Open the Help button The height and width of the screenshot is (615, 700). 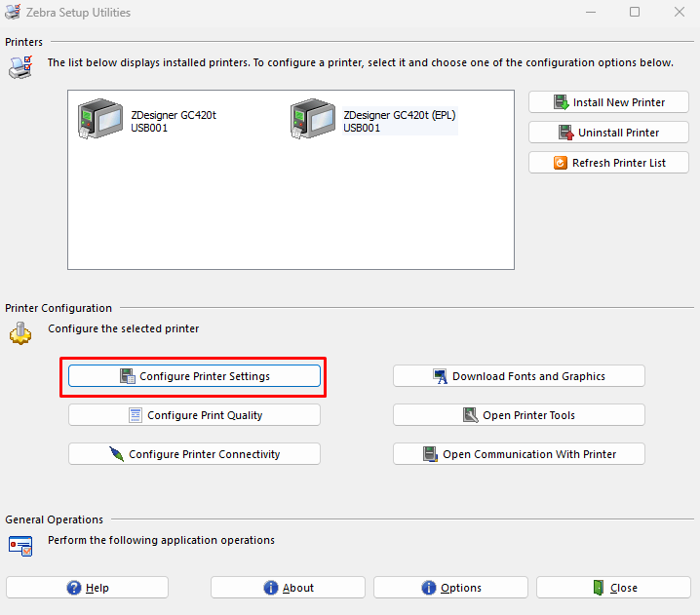(87, 588)
